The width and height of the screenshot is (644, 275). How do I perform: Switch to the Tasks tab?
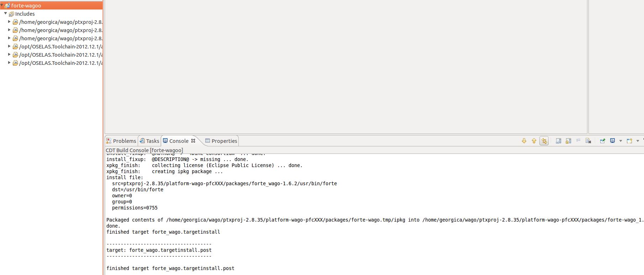pyautogui.click(x=149, y=141)
